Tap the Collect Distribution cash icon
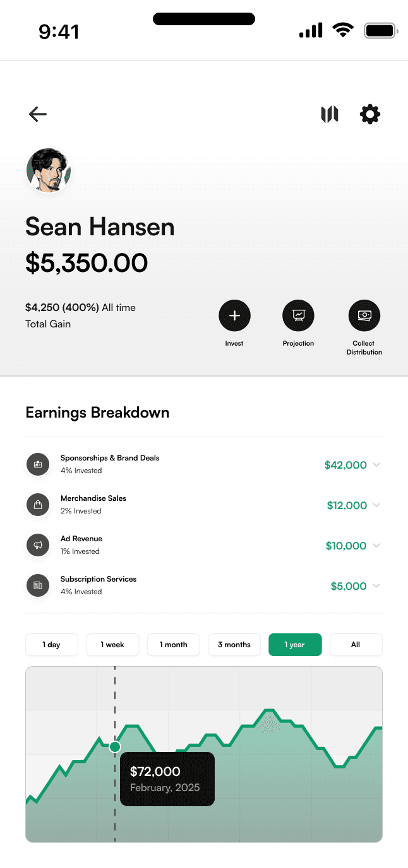 364,315
